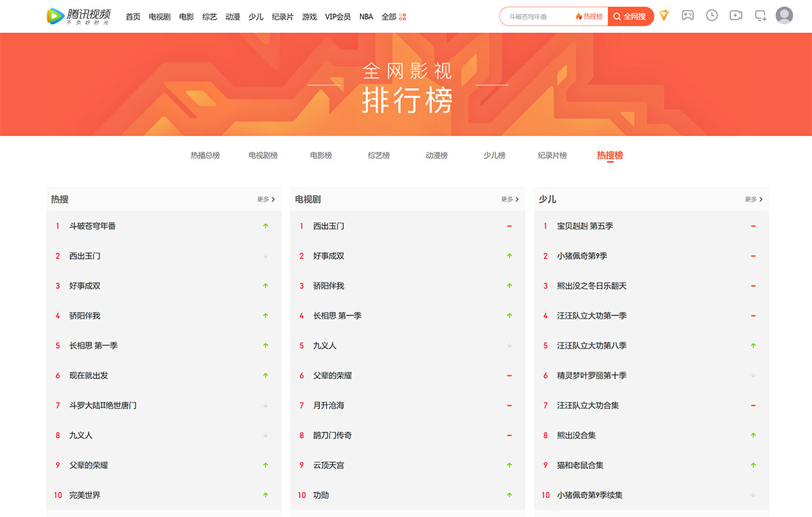
Task: Select the 综艺榜 ranking tab
Action: (377, 155)
